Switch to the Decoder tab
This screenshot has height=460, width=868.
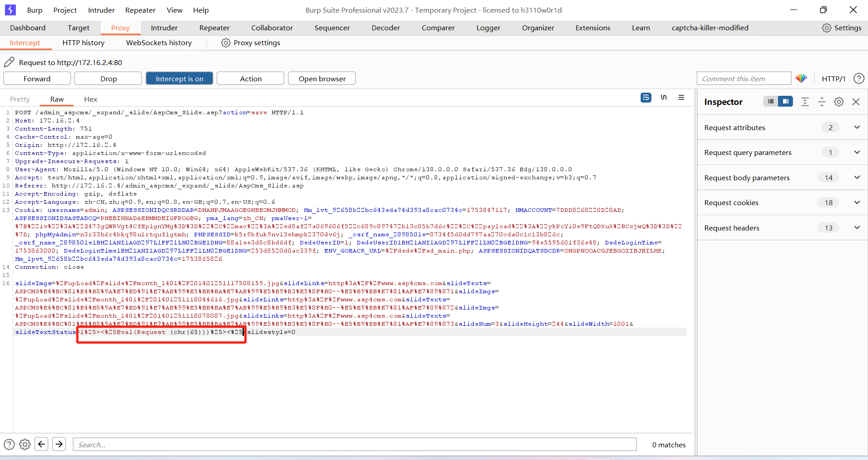pos(386,28)
